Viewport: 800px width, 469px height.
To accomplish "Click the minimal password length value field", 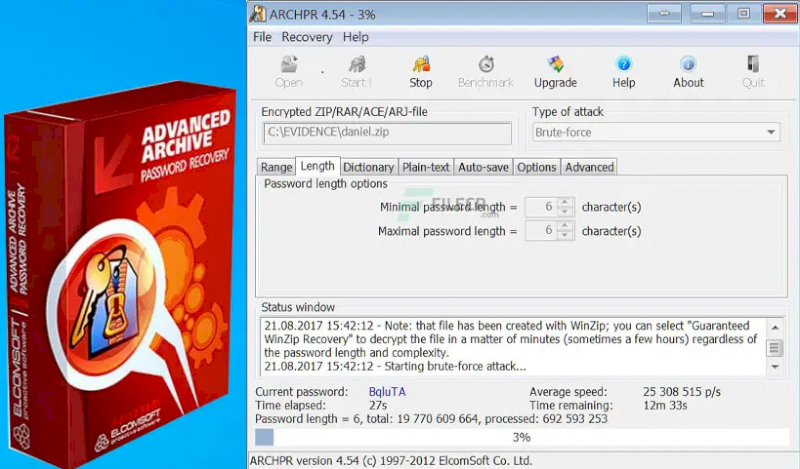I will [x=541, y=207].
